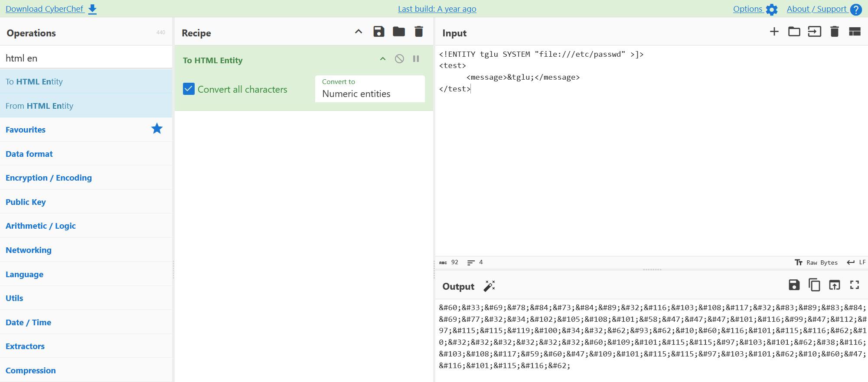868x382 pixels.
Task: Reset pane layout icon
Action: pos(855,32)
